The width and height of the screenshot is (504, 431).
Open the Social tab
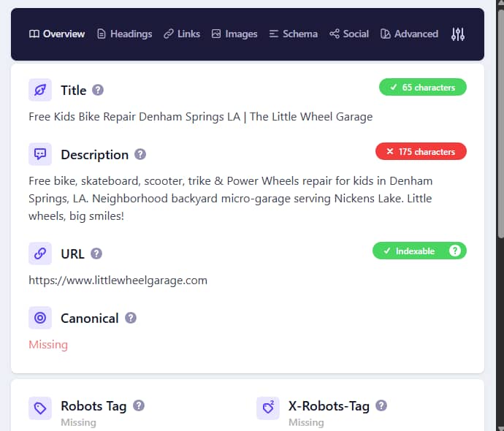348,34
